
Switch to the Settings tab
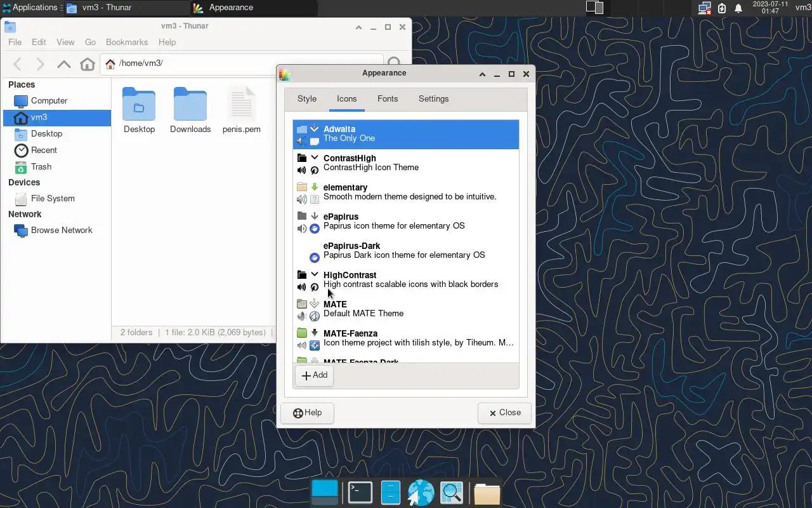click(x=433, y=99)
